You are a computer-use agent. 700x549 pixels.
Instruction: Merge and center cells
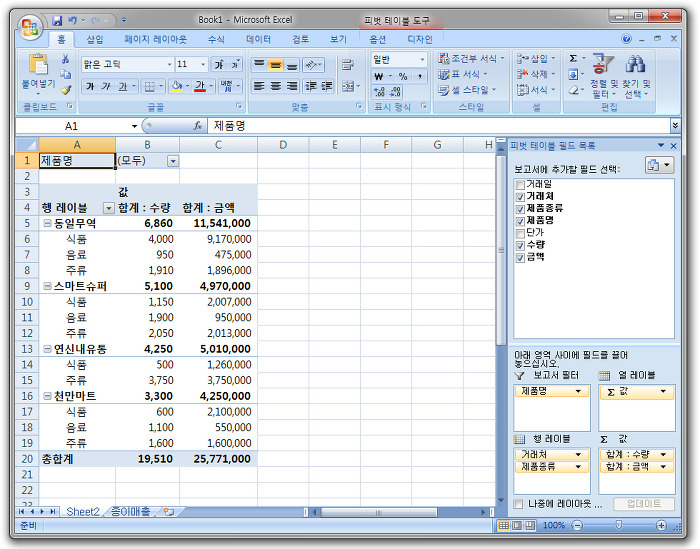coord(348,86)
